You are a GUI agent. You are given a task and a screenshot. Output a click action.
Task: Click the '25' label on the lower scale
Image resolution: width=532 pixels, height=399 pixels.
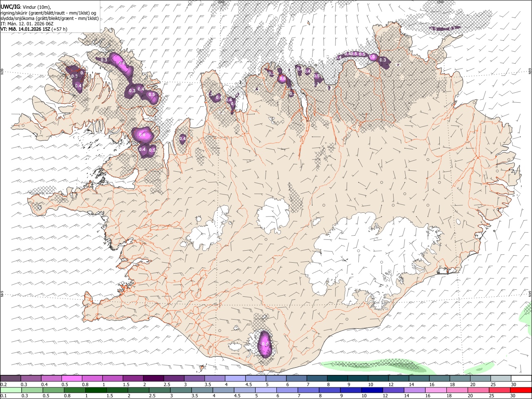click(491, 396)
